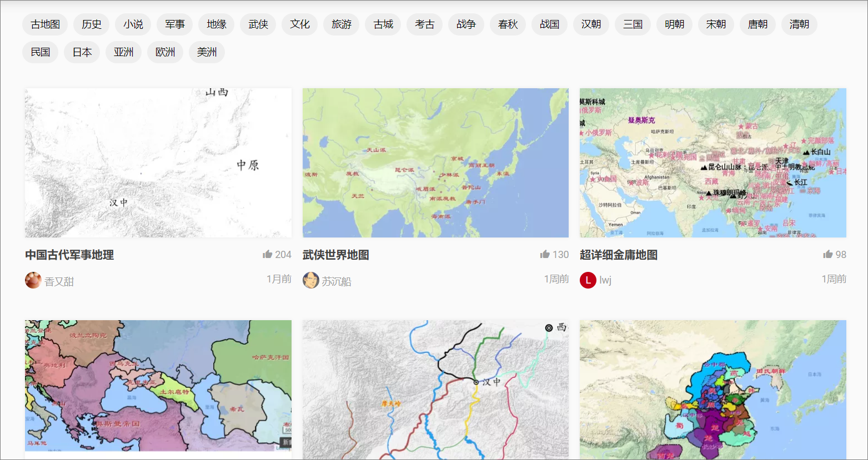Image resolution: width=868 pixels, height=460 pixels.
Task: Open the 武侠世界地图 thumbnail preview
Action: (435, 162)
